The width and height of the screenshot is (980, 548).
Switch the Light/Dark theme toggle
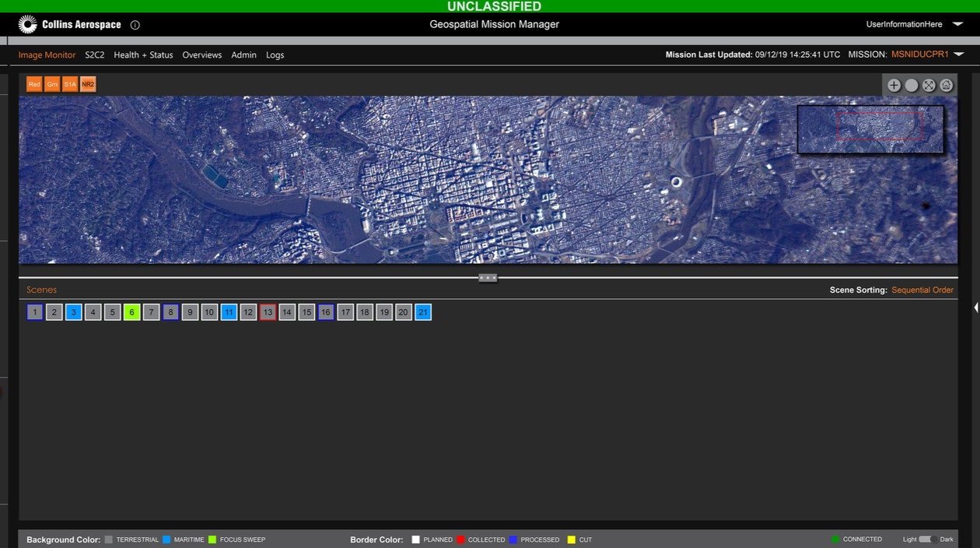coord(929,539)
